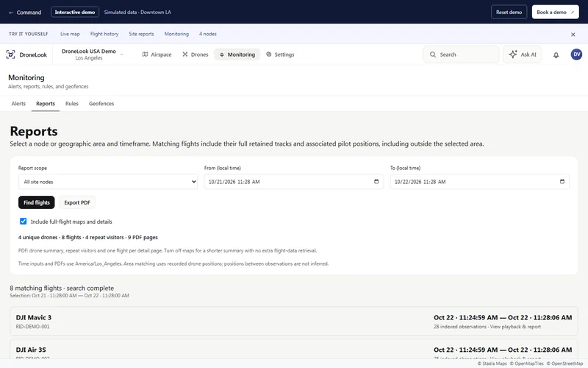588x368 pixels.
Task: Click the Drones propeller icon
Action: (185, 54)
